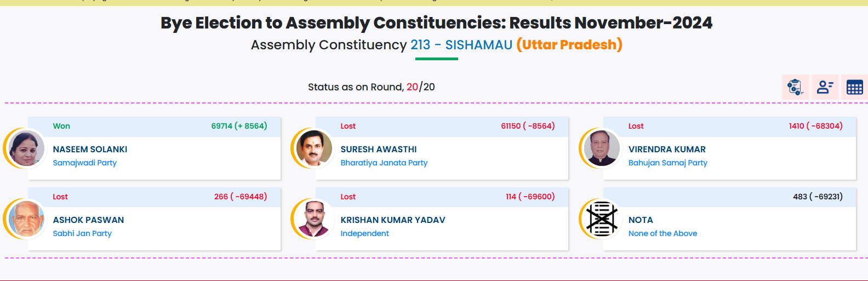Click the KRISHAN KUMAR YADAV candidate name
This screenshot has height=281, width=868.
(x=392, y=220)
